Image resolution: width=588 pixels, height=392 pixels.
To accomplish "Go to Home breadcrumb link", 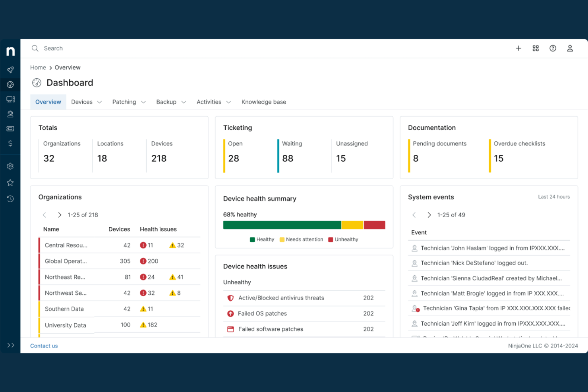I will [38, 68].
